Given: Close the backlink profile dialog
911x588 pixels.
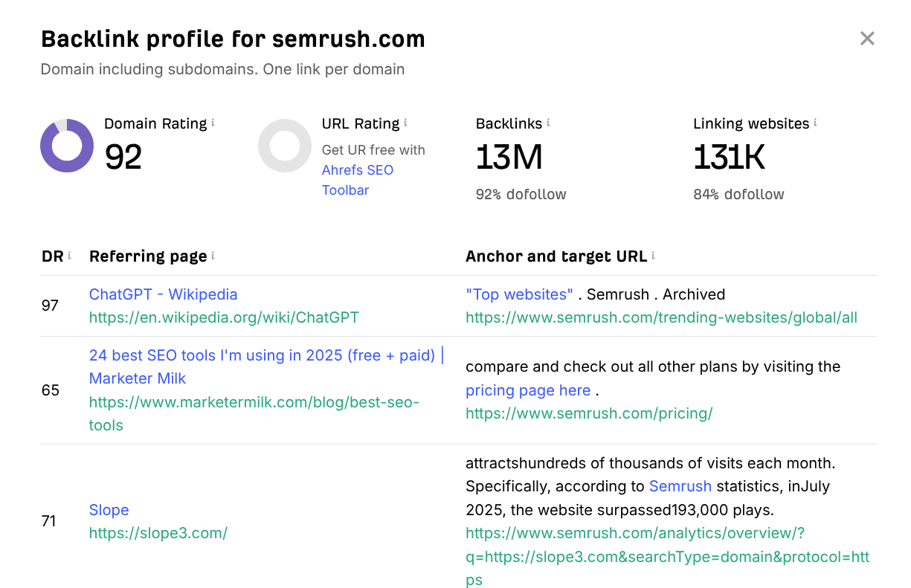Looking at the screenshot, I should coord(867,39).
